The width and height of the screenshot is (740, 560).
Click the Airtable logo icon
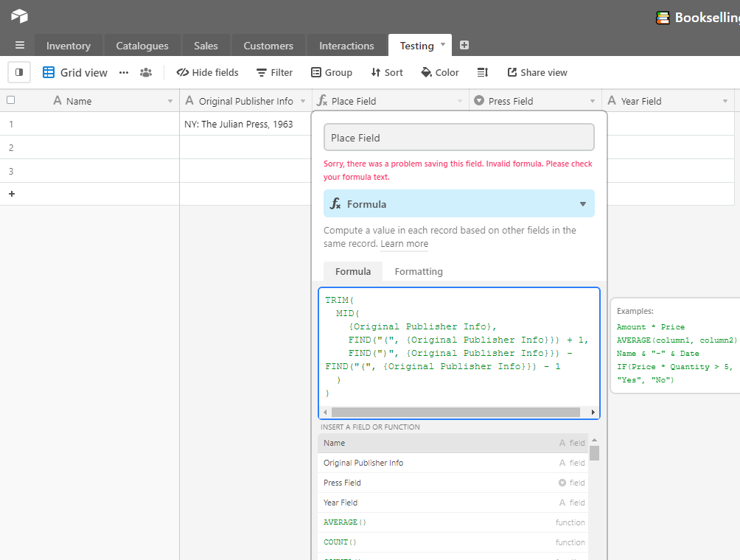(x=19, y=16)
